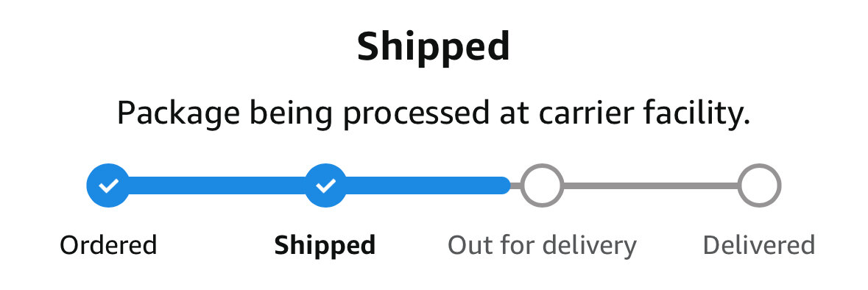Click the Shipped step checkmark circle
Screen dimensions: 868x290
click(x=326, y=185)
